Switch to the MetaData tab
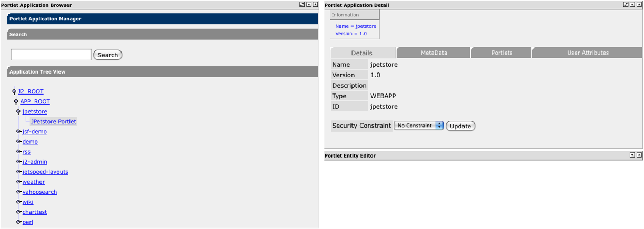The width and height of the screenshot is (644, 229). [x=434, y=53]
